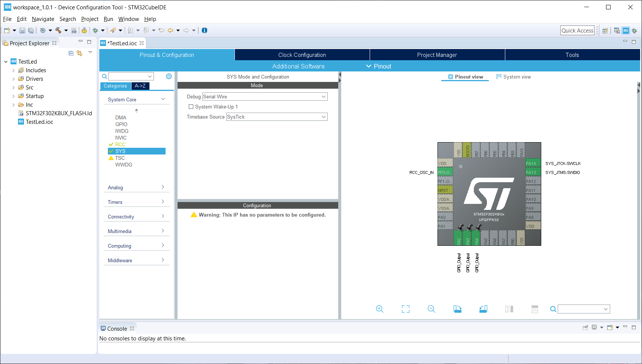Screen dimensions: 642x364
Task: Save the current file with the floppy icon
Action: click(22, 30)
